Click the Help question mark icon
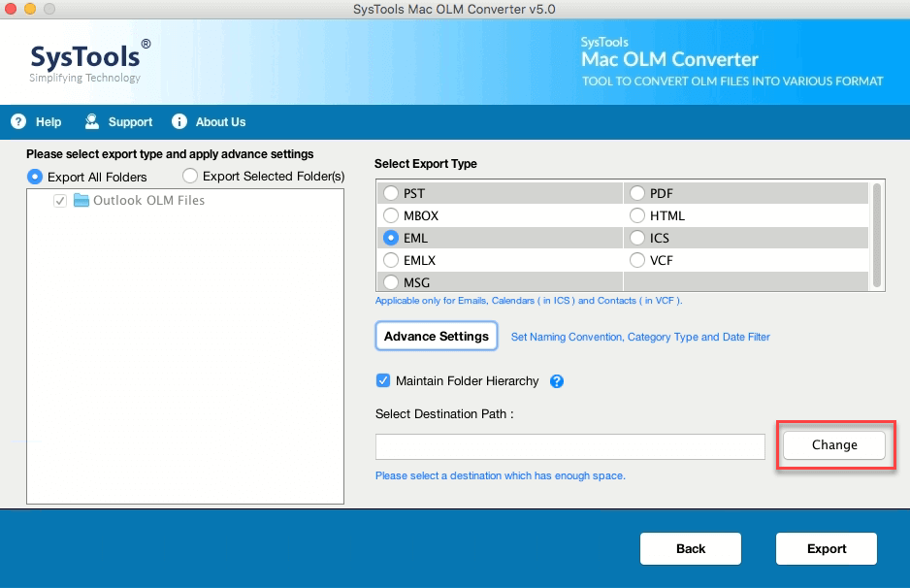910x588 pixels. coord(18,121)
